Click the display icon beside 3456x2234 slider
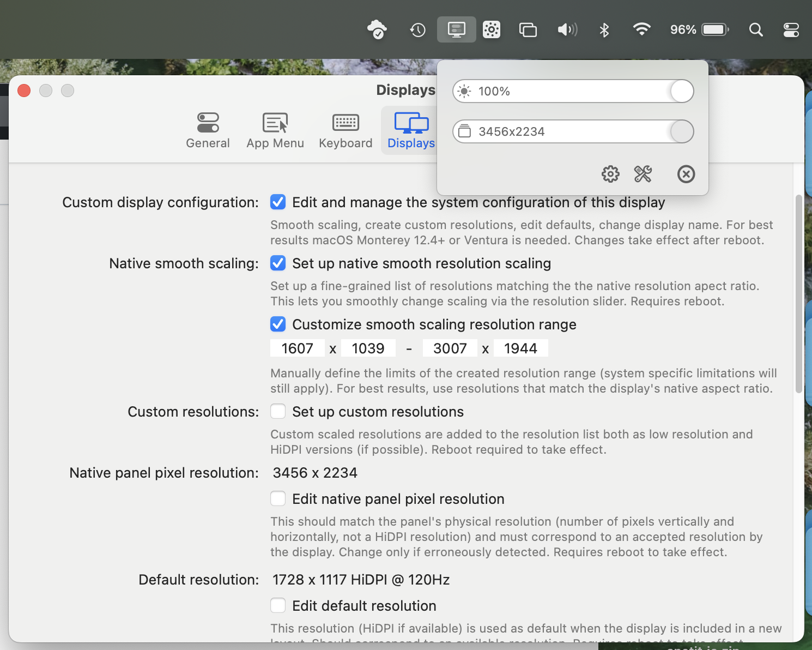The image size is (812, 650). tap(464, 131)
